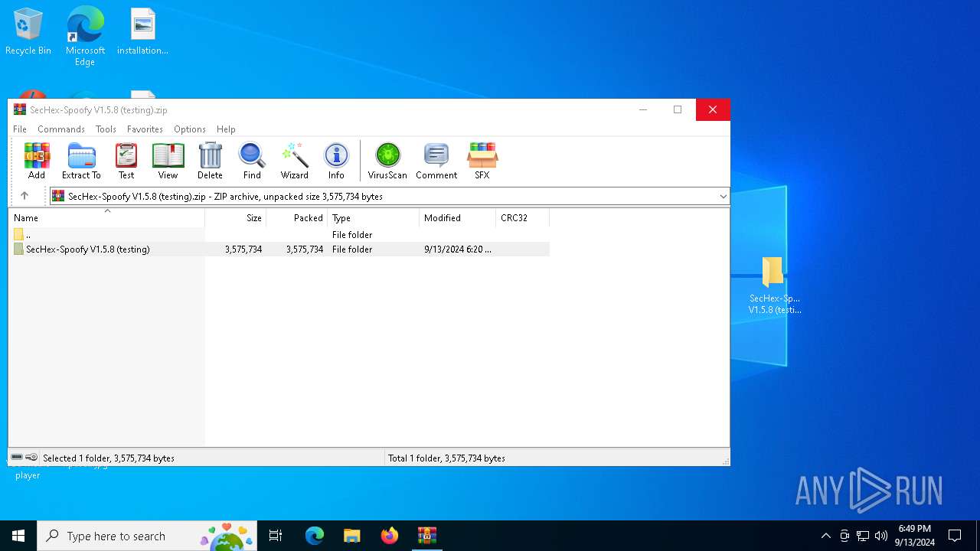980x551 pixels.
Task: Open the volume speaker tray icon
Action: click(x=881, y=536)
